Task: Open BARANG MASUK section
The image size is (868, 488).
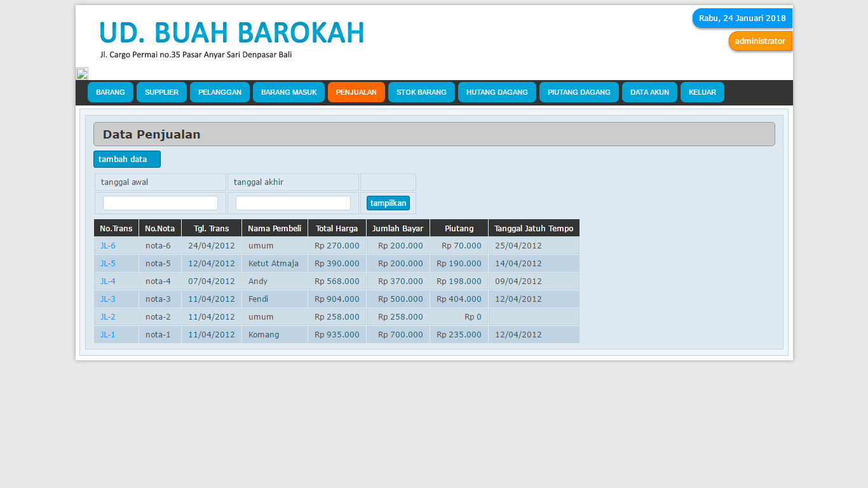Action: 288,92
